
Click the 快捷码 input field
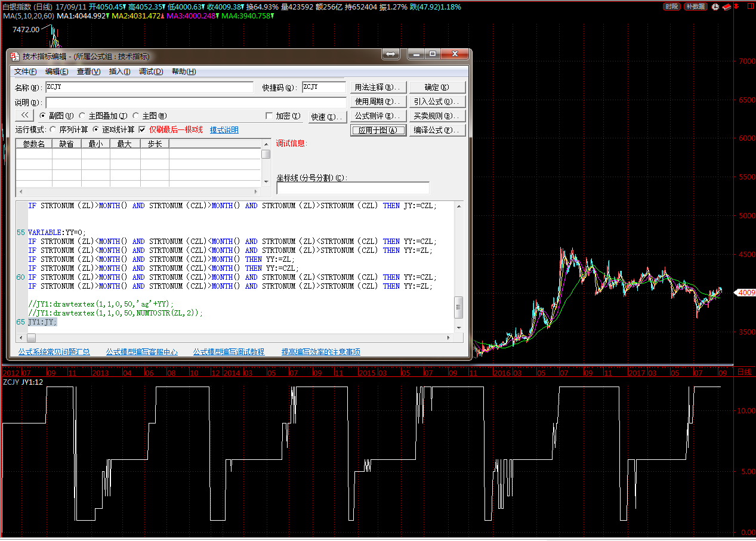[324, 87]
